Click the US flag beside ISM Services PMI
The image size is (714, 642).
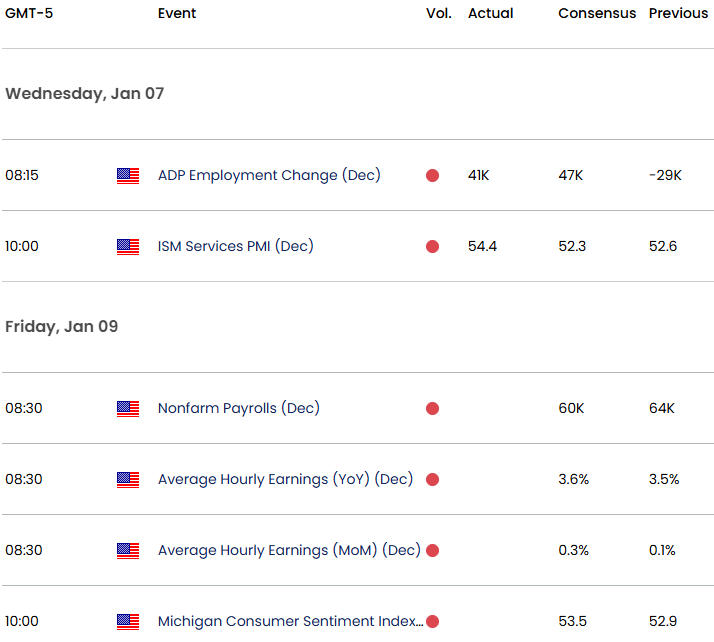click(x=128, y=247)
